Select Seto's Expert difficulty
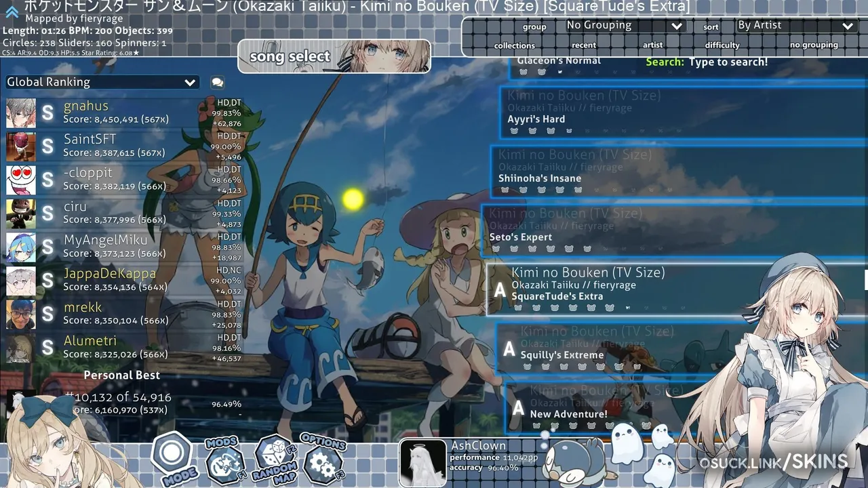 [674, 230]
